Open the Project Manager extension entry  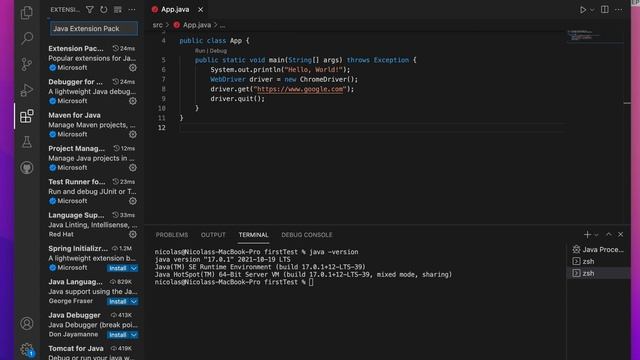(x=93, y=158)
